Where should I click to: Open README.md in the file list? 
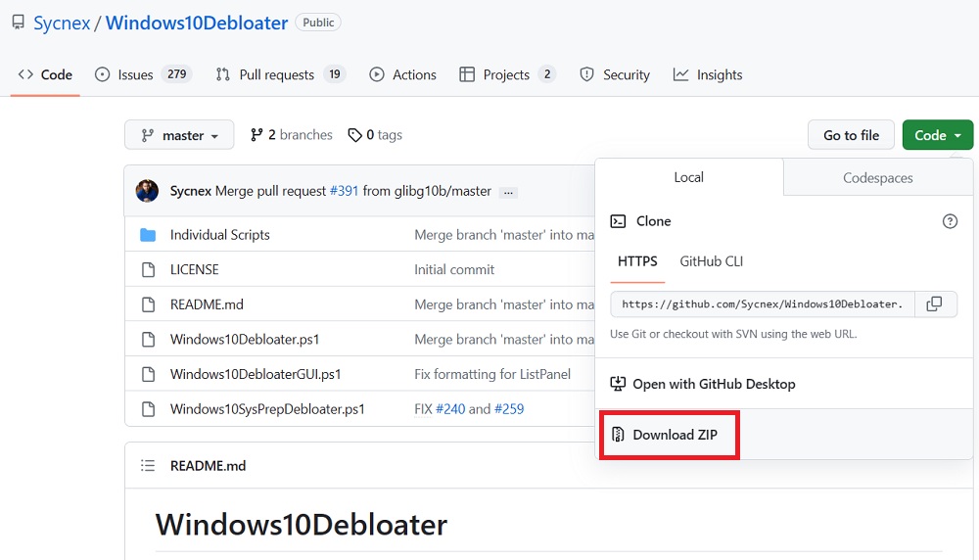pos(207,304)
